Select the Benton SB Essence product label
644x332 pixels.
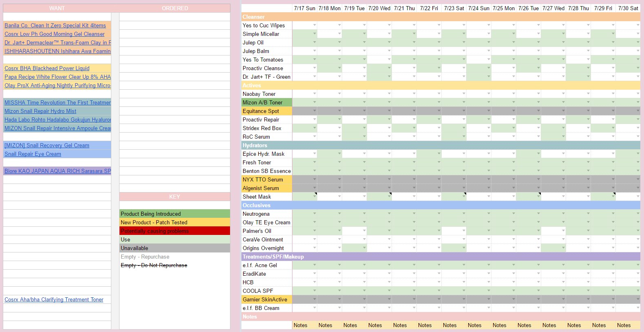pyautogui.click(x=267, y=171)
